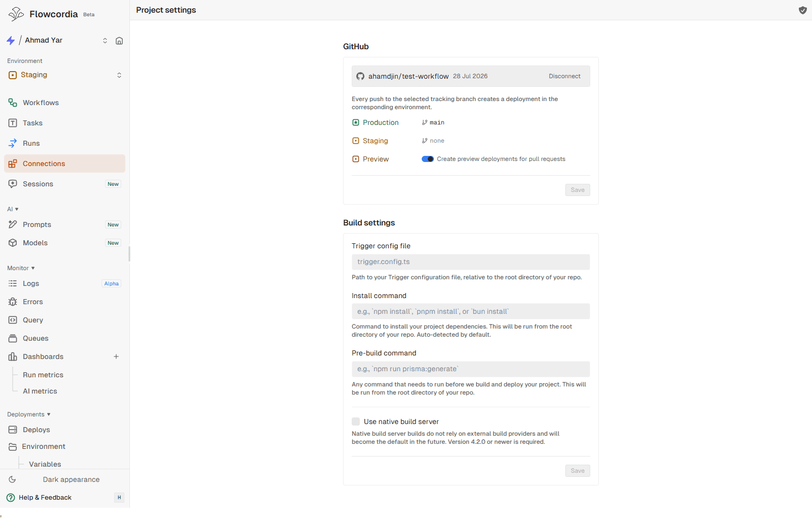Focus the Install command input
The height and width of the screenshot is (520, 812).
pyautogui.click(x=471, y=311)
